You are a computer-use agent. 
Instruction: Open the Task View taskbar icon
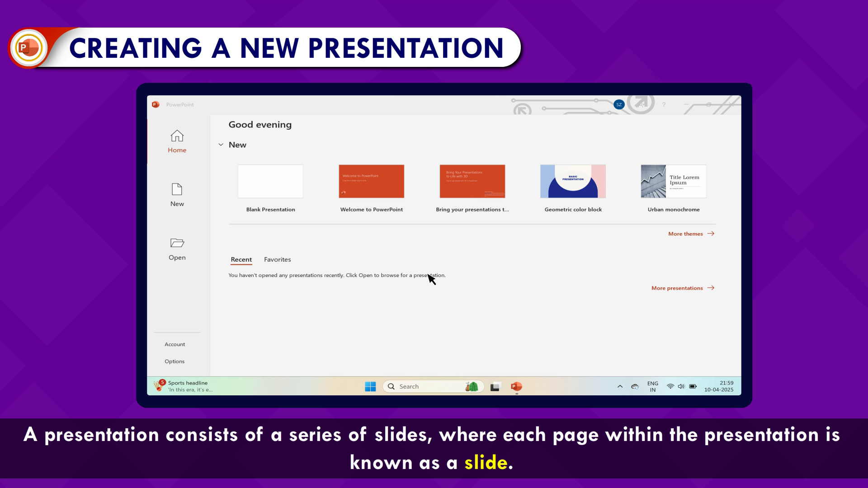click(x=495, y=386)
